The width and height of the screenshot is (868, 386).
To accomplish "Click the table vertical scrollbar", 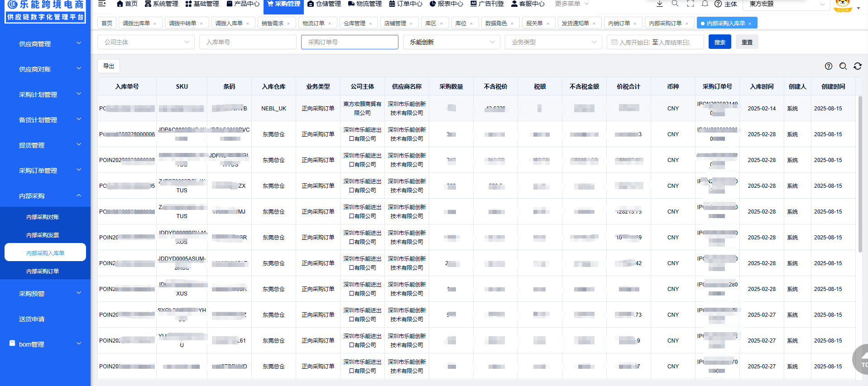I will [x=860, y=174].
